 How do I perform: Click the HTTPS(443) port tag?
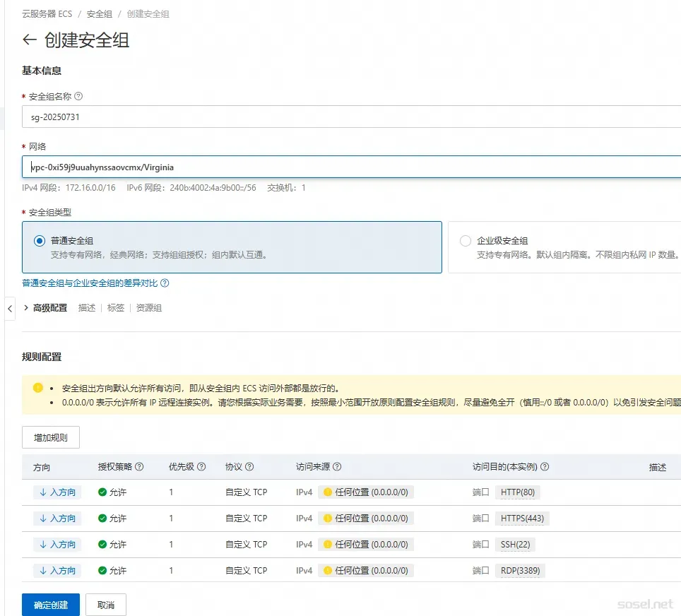pos(523,519)
